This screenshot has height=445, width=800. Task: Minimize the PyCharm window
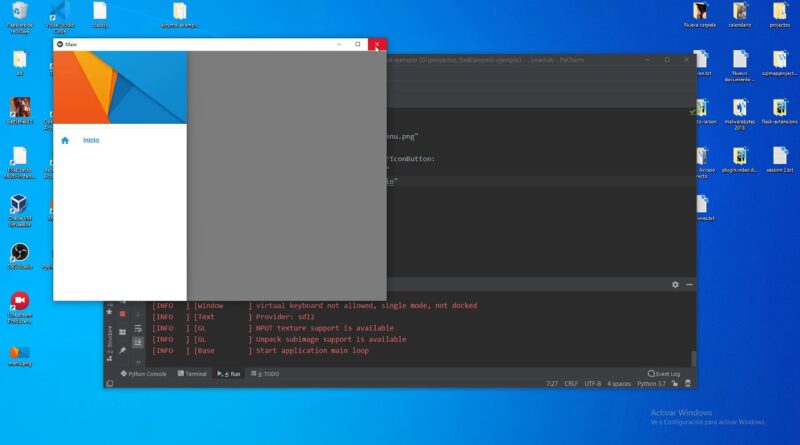647,60
